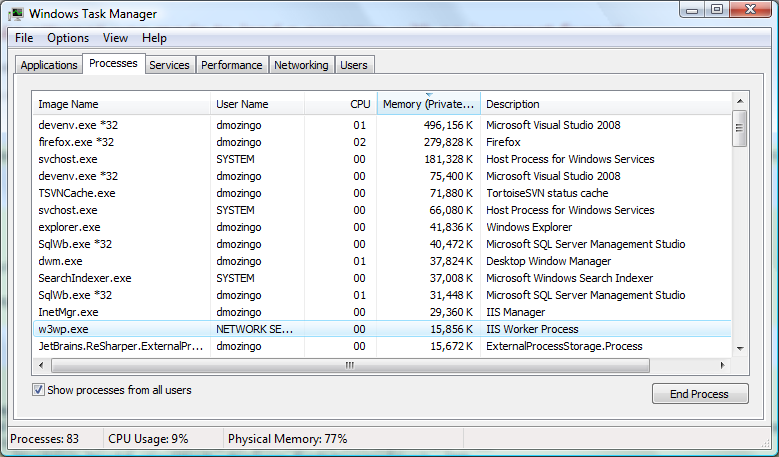Click Physical Memory: 77% in status bar
779x457 pixels.
pyautogui.click(x=288, y=439)
